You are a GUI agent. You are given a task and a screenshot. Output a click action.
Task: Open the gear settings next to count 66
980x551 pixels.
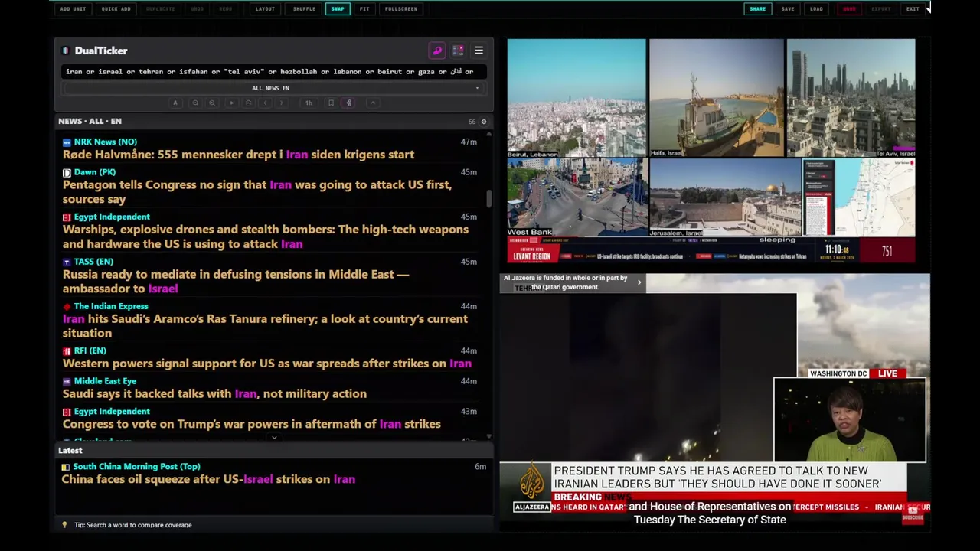(483, 122)
